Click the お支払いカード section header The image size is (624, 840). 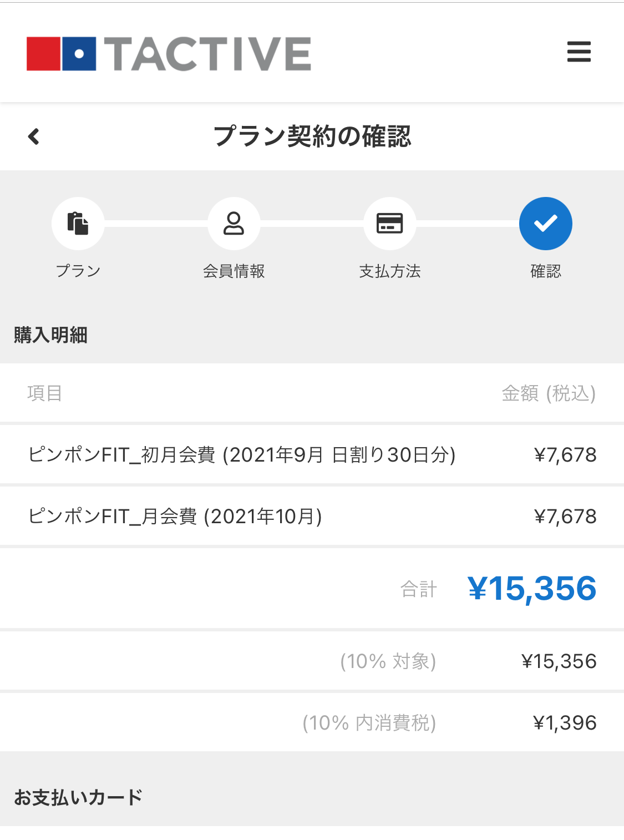click(x=78, y=797)
